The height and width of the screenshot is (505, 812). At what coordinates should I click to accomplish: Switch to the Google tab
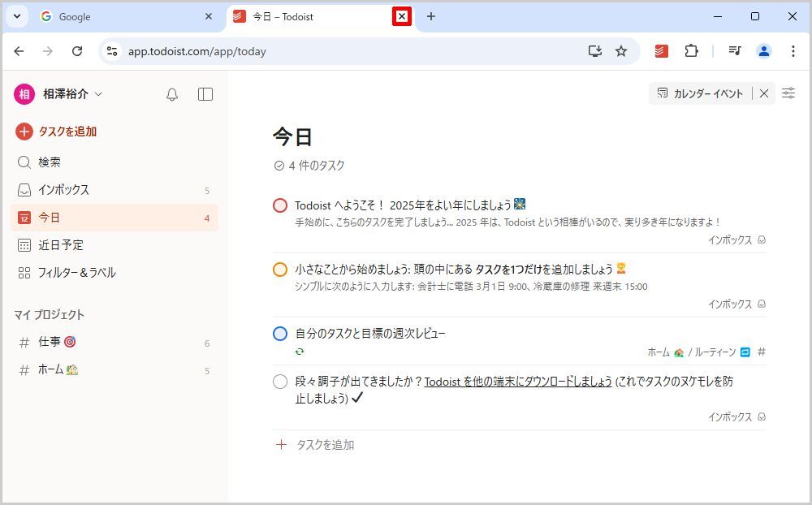click(x=125, y=17)
